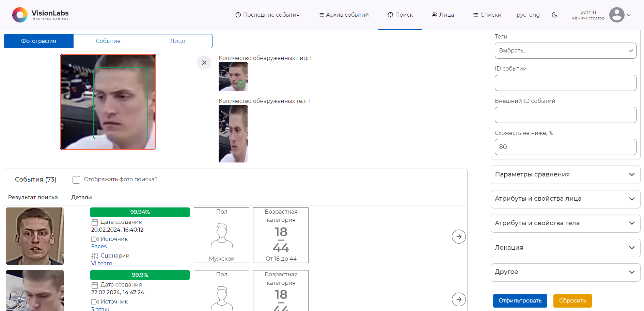Open the Faces source link
Screen dimensions: 644x311
99,247
